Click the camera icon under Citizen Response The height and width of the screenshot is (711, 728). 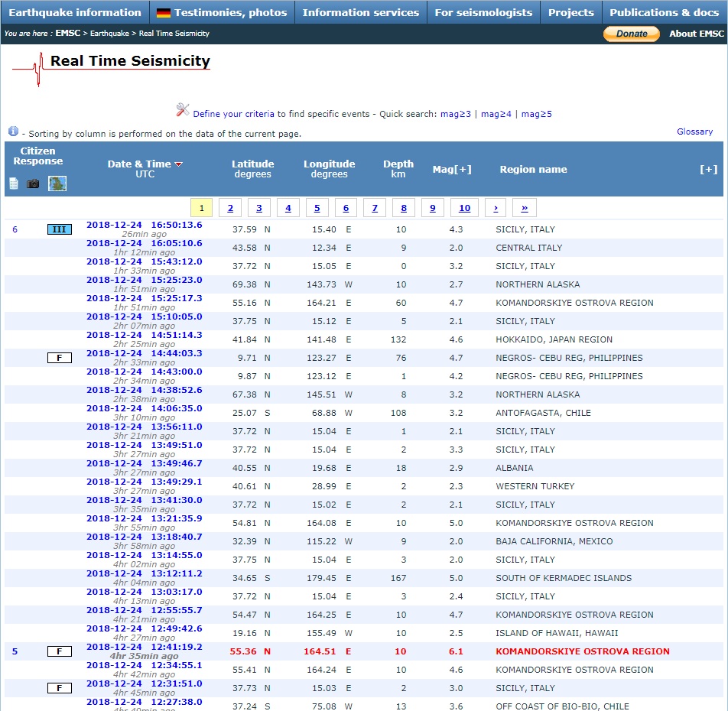click(33, 183)
